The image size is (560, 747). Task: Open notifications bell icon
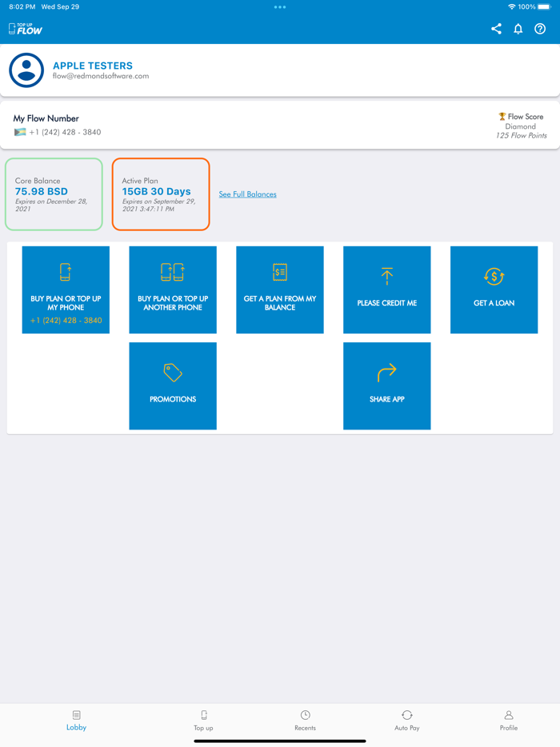tap(518, 29)
